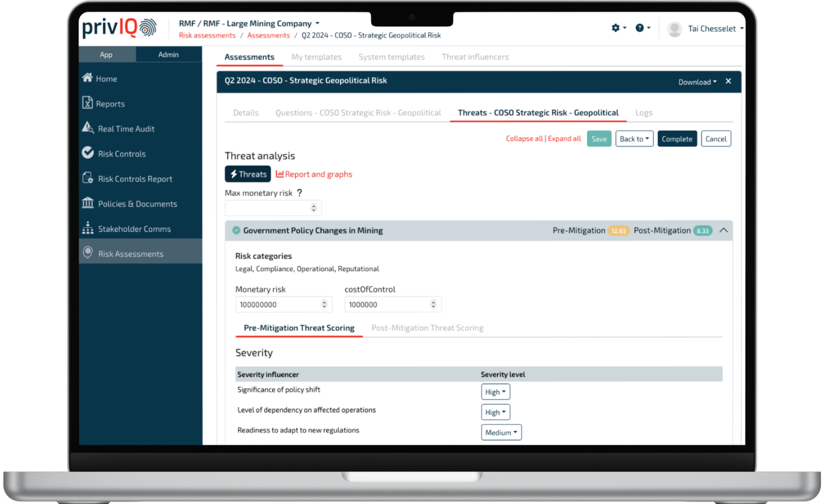Switch to the Logs tab
This screenshot has width=824, height=504.
(643, 112)
